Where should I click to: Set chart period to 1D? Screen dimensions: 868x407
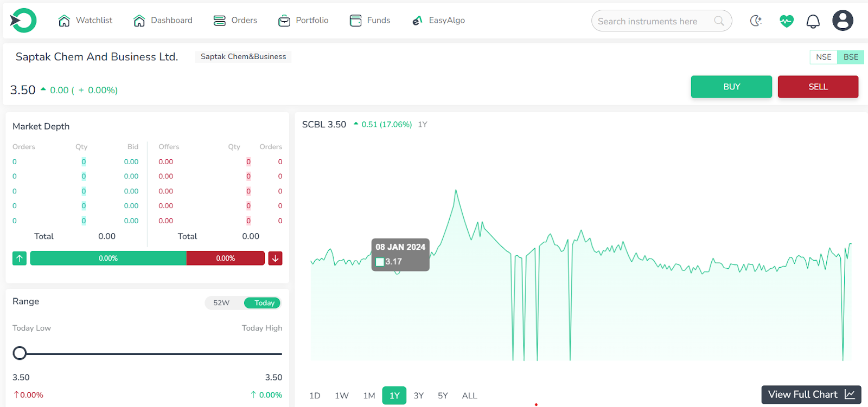click(x=315, y=396)
